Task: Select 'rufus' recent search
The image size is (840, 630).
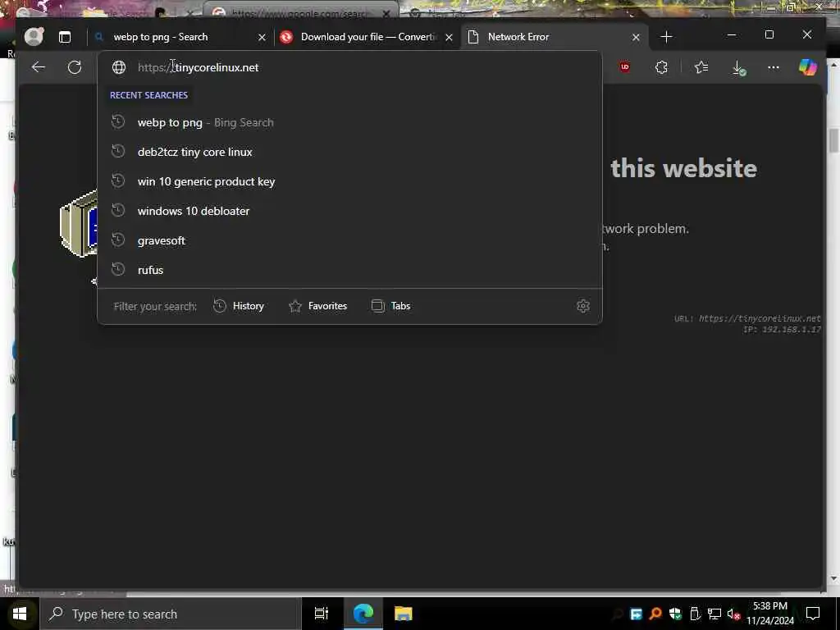Action: [349, 270]
